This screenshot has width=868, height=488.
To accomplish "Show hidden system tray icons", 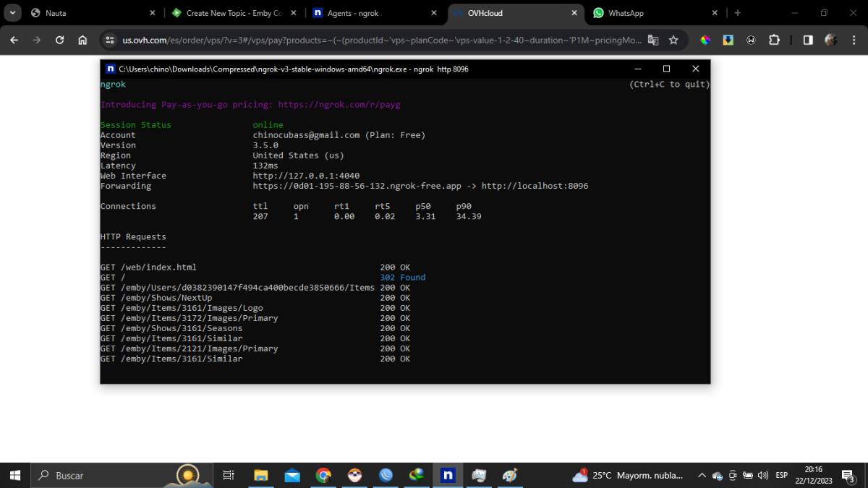I will [x=702, y=476].
